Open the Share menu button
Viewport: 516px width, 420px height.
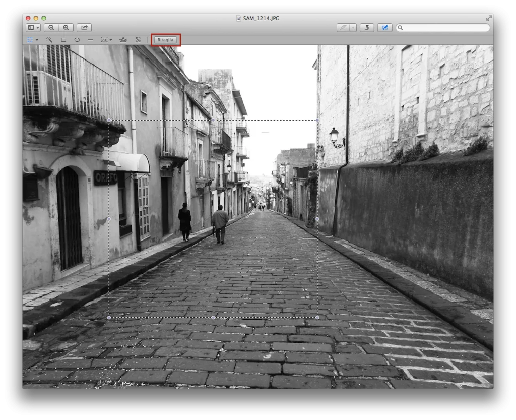[84, 28]
